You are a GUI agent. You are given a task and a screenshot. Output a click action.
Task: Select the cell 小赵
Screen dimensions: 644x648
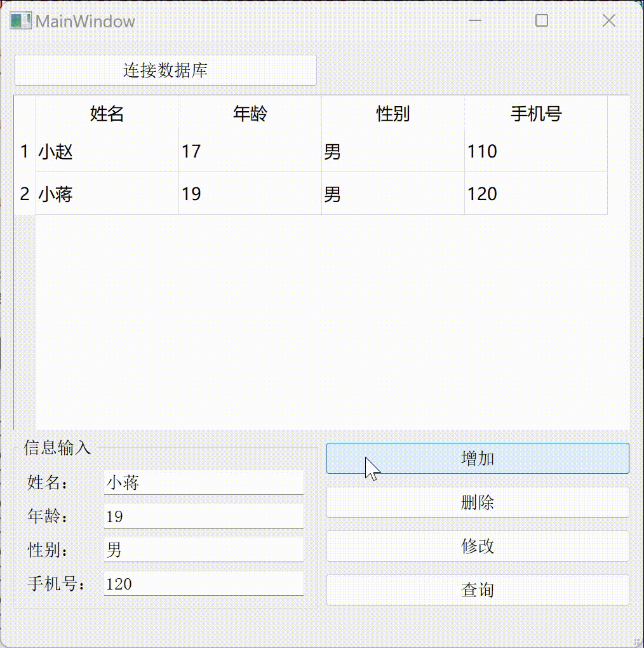(x=107, y=151)
